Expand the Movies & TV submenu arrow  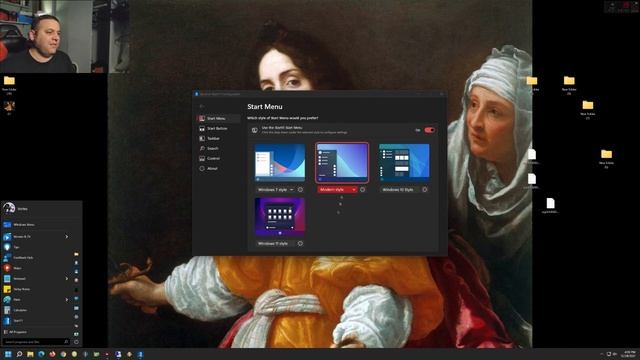tap(67, 237)
